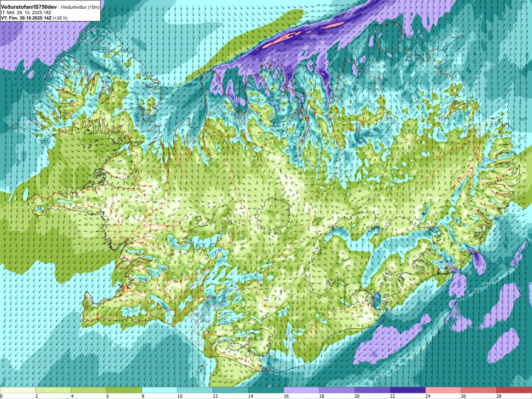Image resolution: width=532 pixels, height=399 pixels.
Task: Click the legend scale label '6'
Action: click(108, 396)
